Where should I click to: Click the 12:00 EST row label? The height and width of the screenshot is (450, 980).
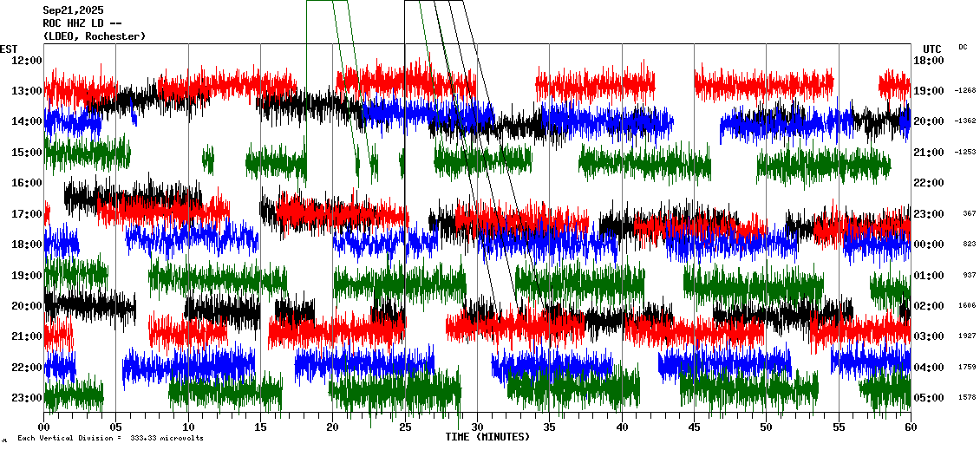pyautogui.click(x=26, y=60)
